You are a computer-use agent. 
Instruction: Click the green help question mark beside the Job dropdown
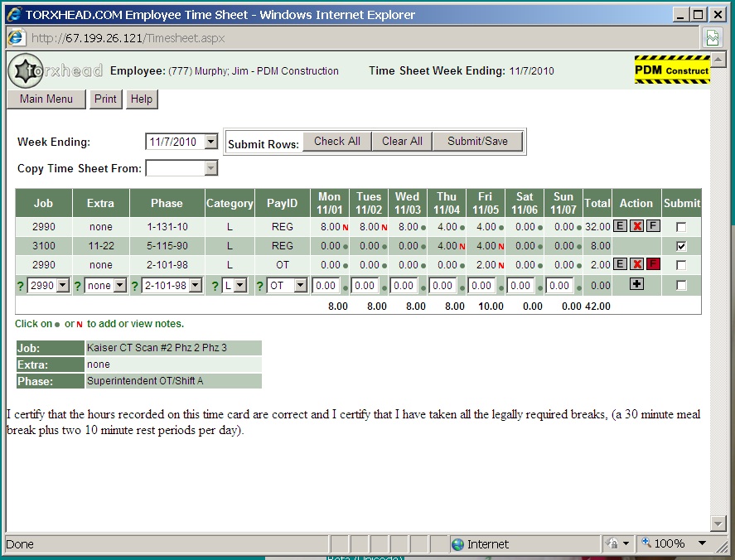click(x=21, y=286)
